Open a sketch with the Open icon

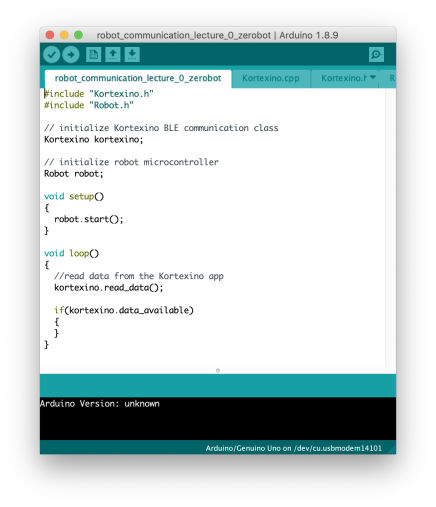pyautogui.click(x=113, y=54)
